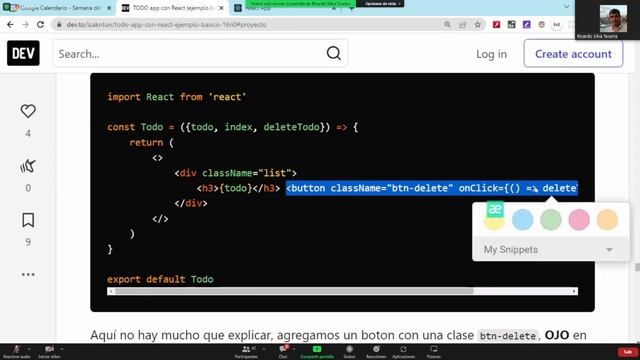Pick the blue highlight color

[522, 220]
